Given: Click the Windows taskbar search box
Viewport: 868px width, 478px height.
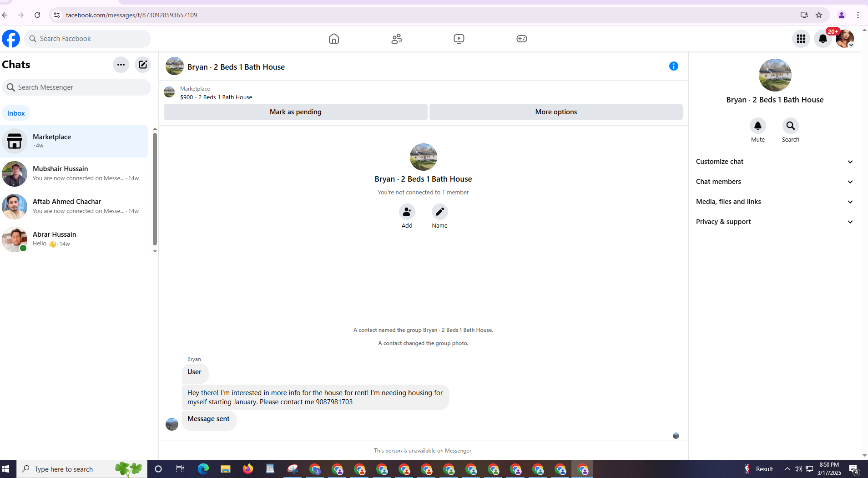Looking at the screenshot, I should pyautogui.click(x=82, y=469).
